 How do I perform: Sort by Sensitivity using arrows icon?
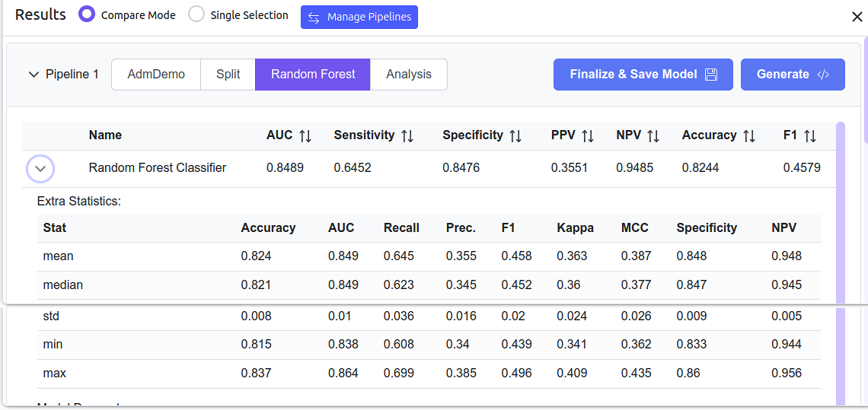tap(407, 136)
